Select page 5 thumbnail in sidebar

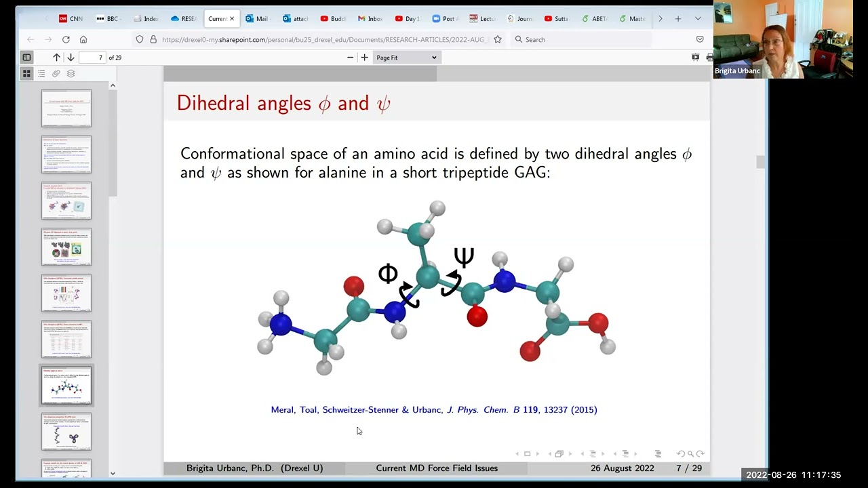[66, 293]
